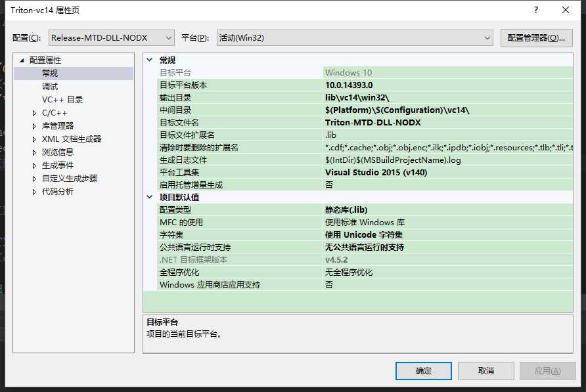Expand the 浏览信息 tree node arrow

(34, 152)
